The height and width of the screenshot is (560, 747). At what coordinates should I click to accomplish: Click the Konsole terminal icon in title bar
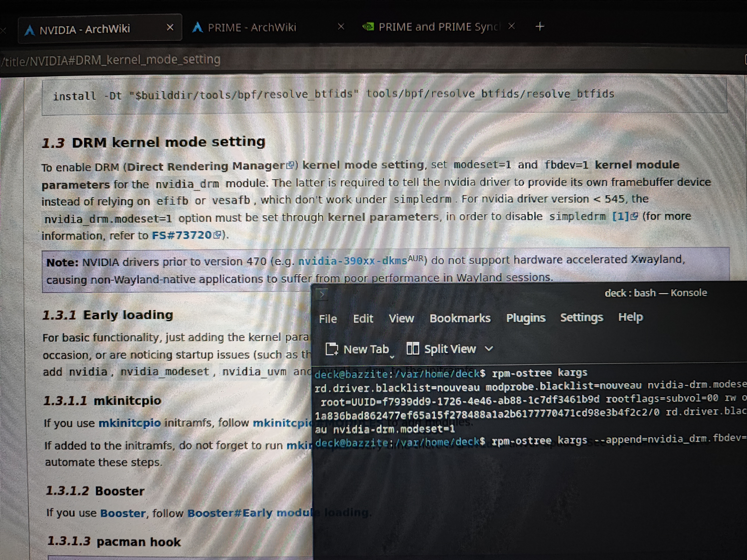pyautogui.click(x=322, y=295)
